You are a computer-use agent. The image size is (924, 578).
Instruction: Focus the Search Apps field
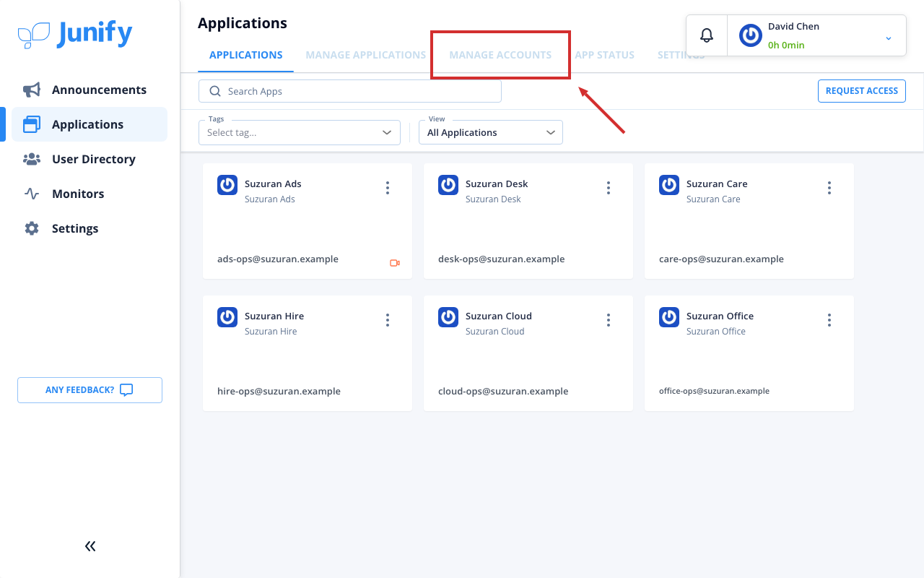click(x=350, y=91)
